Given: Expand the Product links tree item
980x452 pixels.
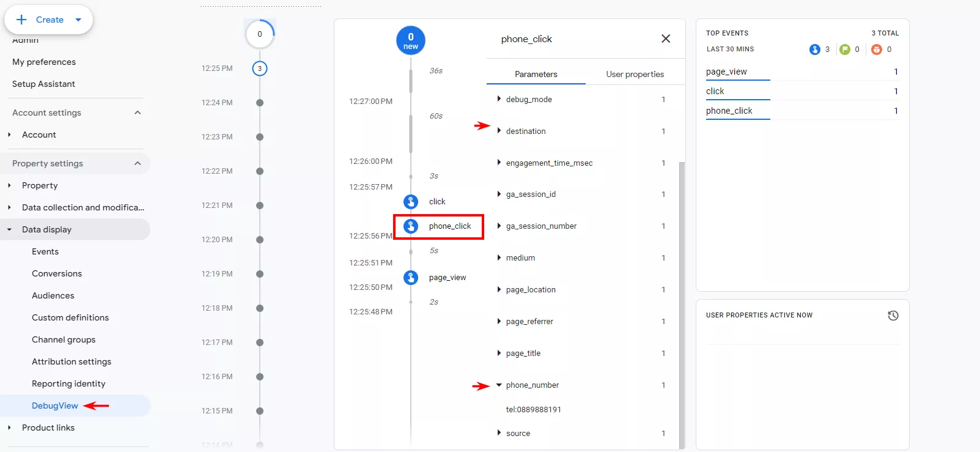Looking at the screenshot, I should point(9,428).
